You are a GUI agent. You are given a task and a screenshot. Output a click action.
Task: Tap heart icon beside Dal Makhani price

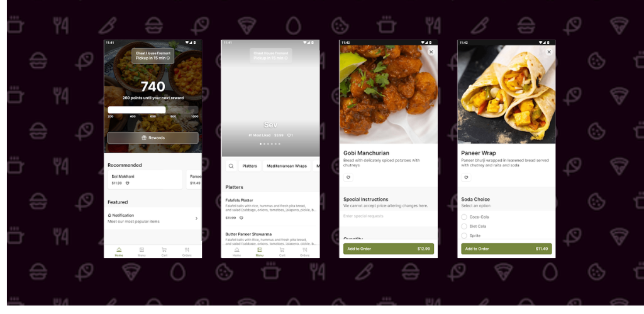point(127,183)
